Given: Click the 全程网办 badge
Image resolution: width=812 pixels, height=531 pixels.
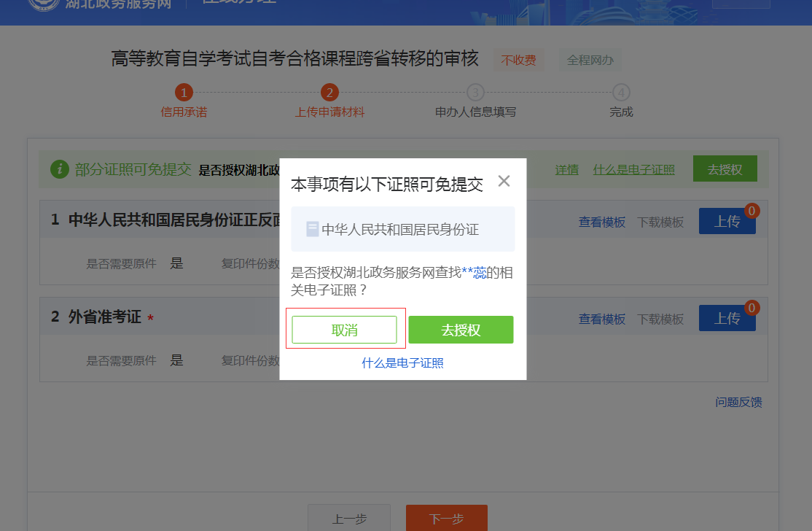Looking at the screenshot, I should click(589, 60).
